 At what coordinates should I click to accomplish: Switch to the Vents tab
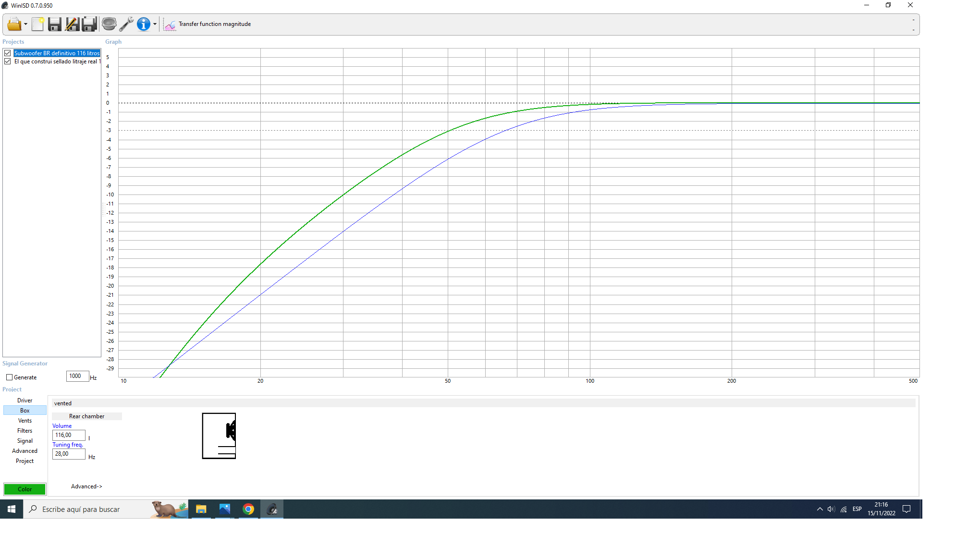(25, 421)
